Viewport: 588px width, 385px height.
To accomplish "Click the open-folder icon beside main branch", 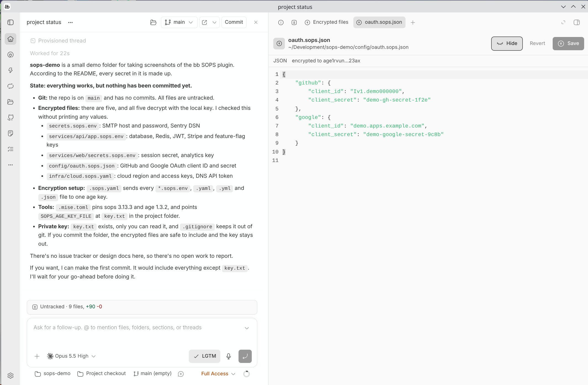I will (x=153, y=22).
